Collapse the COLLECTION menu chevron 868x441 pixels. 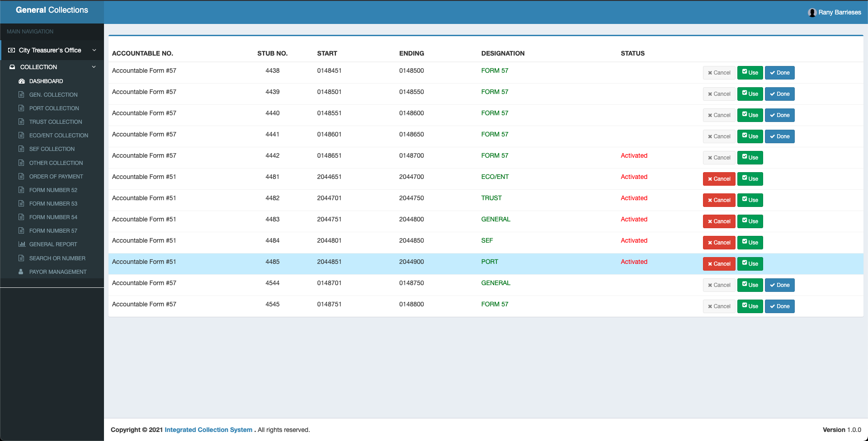pyautogui.click(x=94, y=67)
